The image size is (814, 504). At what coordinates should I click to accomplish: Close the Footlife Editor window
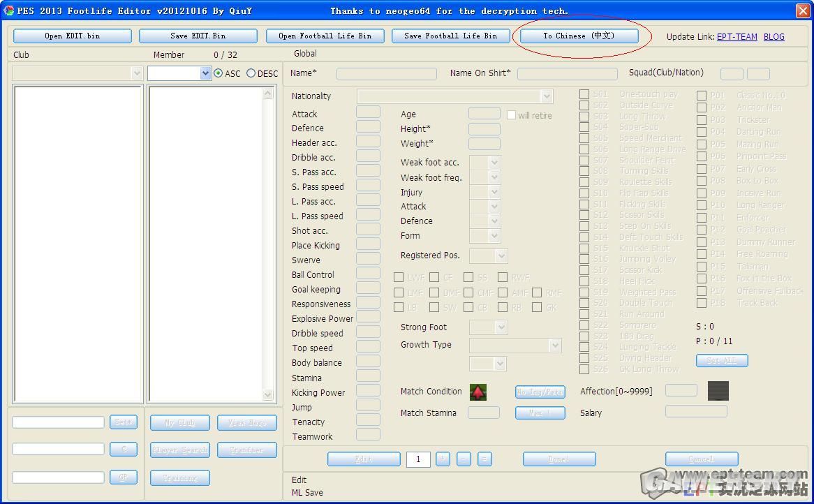tap(802, 10)
